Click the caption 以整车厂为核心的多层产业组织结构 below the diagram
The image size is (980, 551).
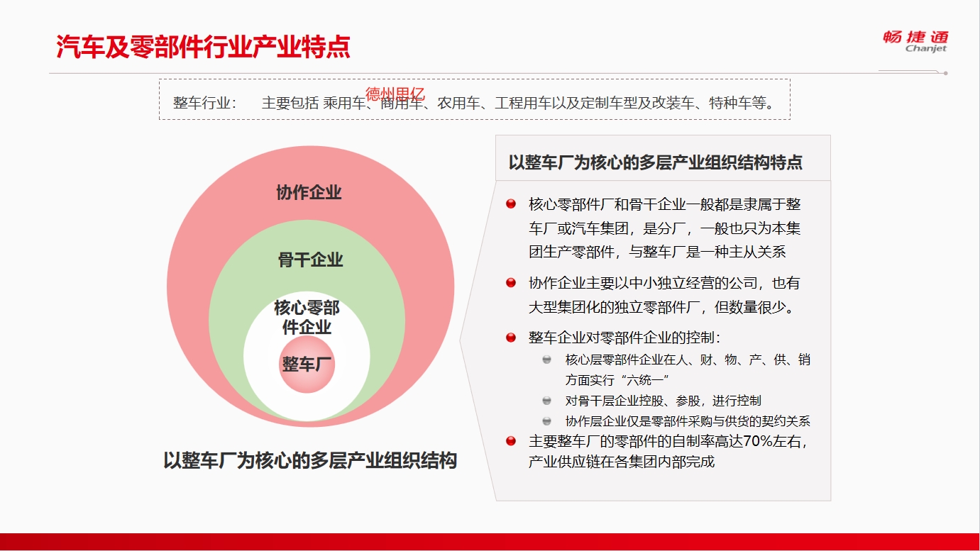(x=310, y=460)
